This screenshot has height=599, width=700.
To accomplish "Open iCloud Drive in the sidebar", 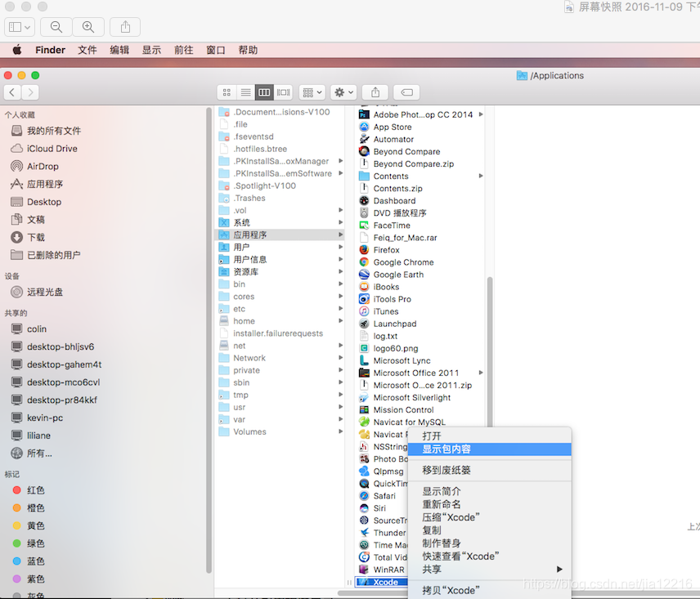I will tap(52, 149).
